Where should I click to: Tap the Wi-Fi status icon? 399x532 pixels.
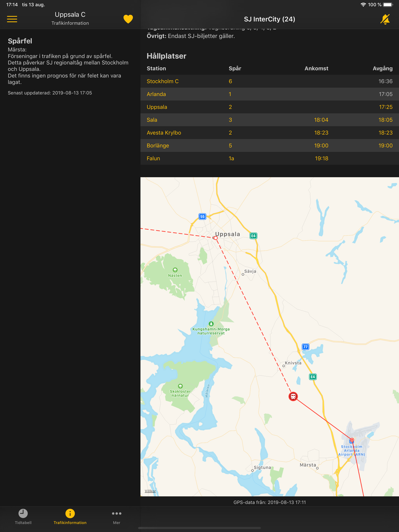tap(363, 4)
